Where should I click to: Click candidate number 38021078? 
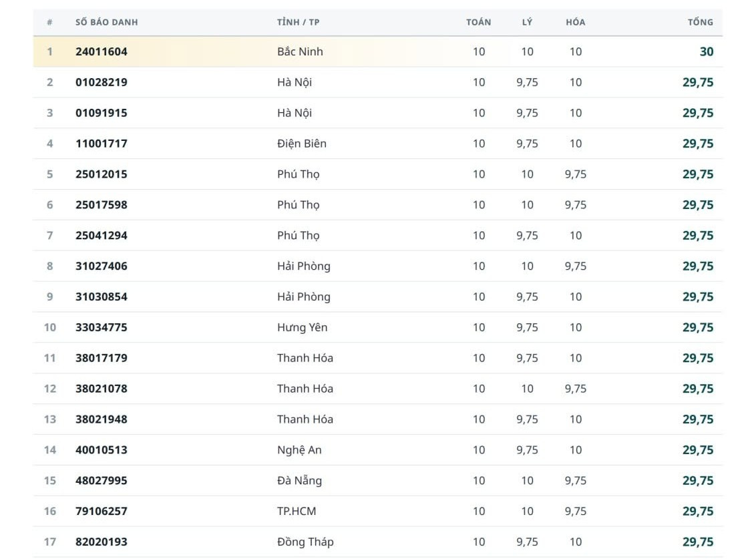click(102, 389)
